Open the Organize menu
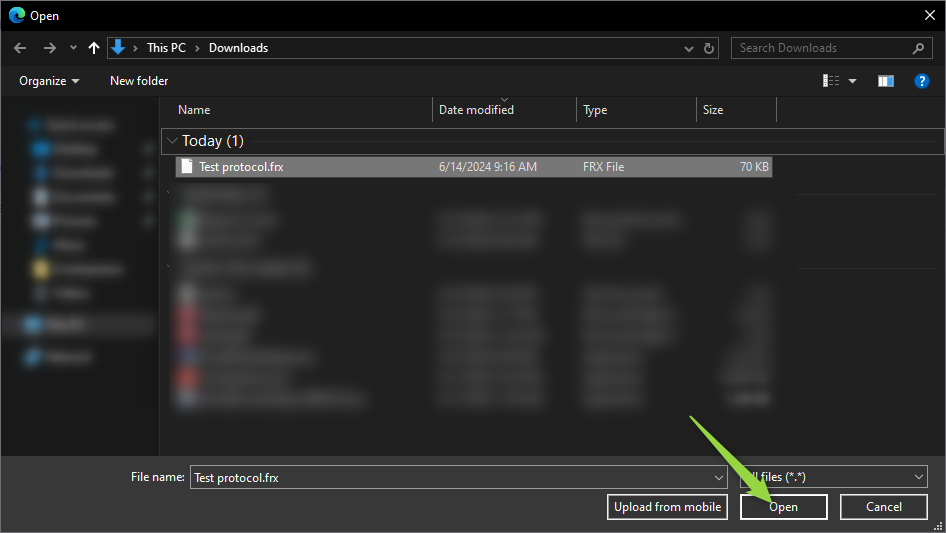Viewport: 946px width, 533px height. (49, 81)
